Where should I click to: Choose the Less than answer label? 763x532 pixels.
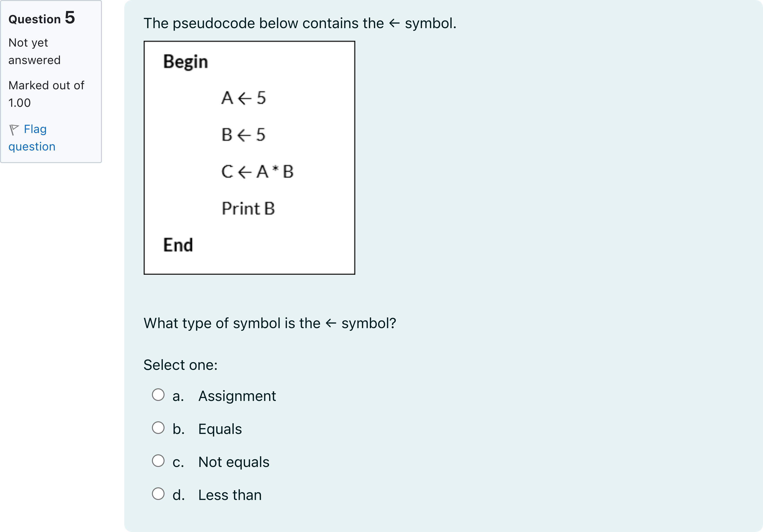pyautogui.click(x=230, y=495)
